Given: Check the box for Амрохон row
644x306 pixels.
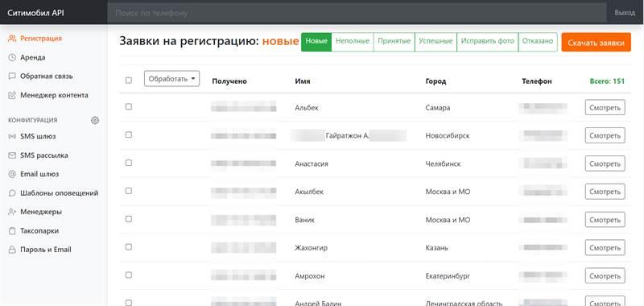Looking at the screenshot, I should point(129,275).
